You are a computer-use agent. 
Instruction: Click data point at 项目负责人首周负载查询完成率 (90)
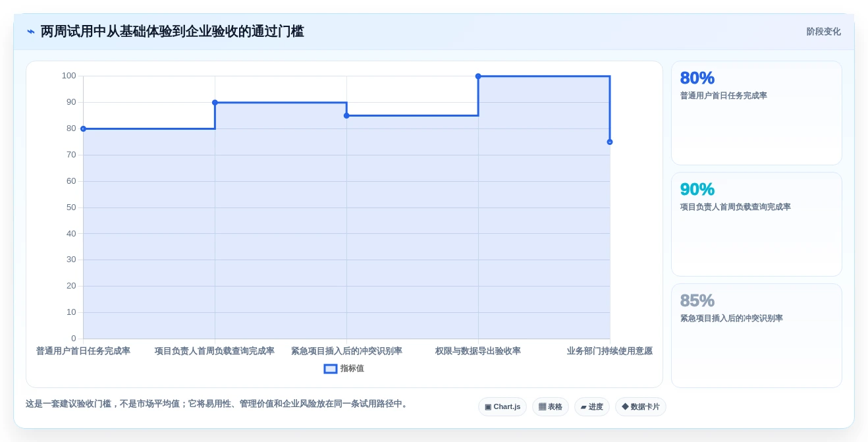coord(215,102)
